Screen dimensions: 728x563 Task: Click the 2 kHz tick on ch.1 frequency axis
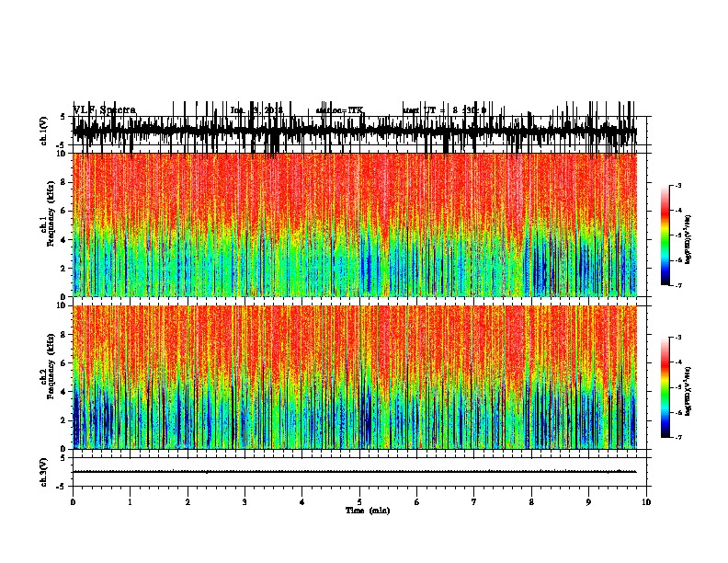[x=64, y=268]
